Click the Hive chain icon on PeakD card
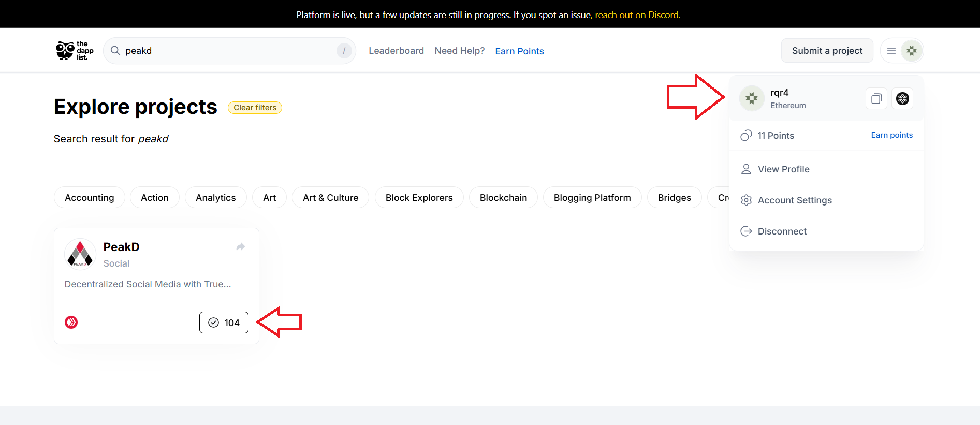 click(x=71, y=323)
